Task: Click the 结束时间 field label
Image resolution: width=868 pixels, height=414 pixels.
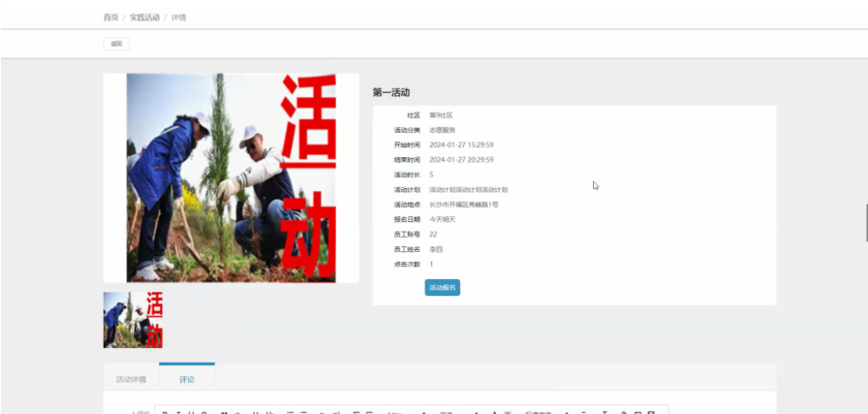Action: [407, 160]
